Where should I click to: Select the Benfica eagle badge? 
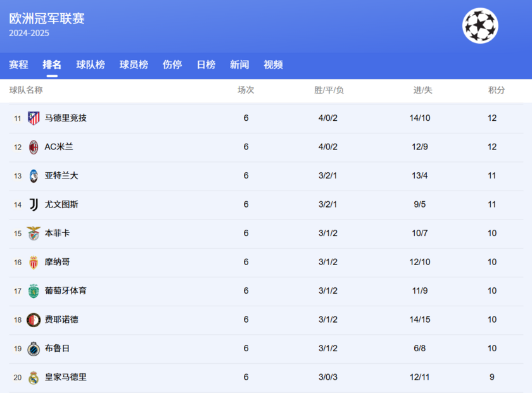33,233
